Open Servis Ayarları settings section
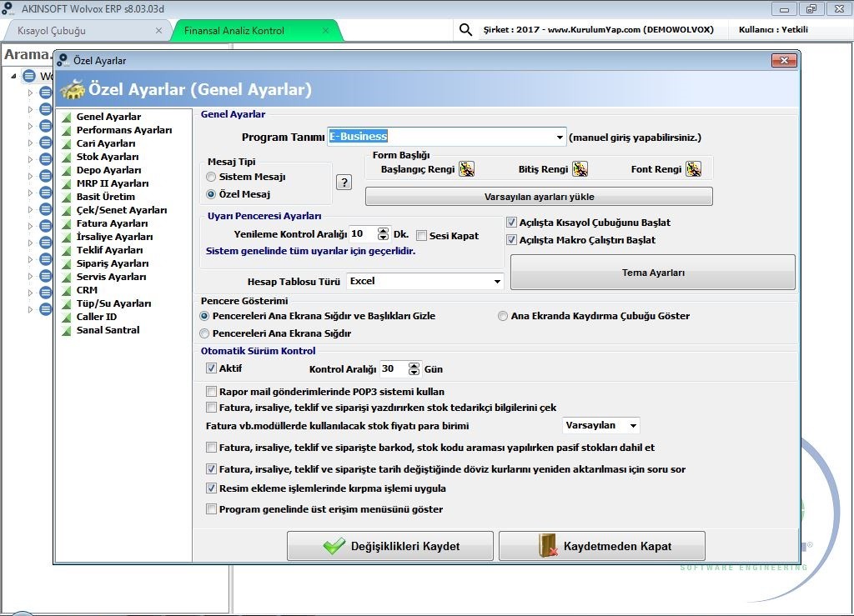 pyautogui.click(x=111, y=277)
